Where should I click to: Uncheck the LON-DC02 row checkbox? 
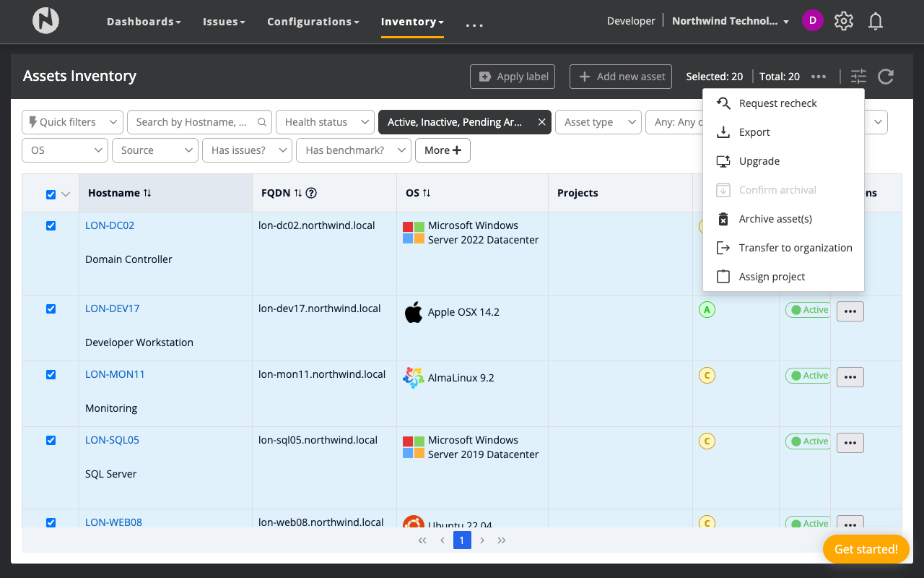click(51, 225)
